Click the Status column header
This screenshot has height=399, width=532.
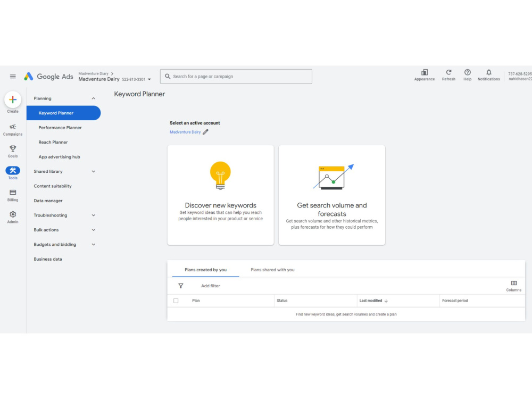282,301
